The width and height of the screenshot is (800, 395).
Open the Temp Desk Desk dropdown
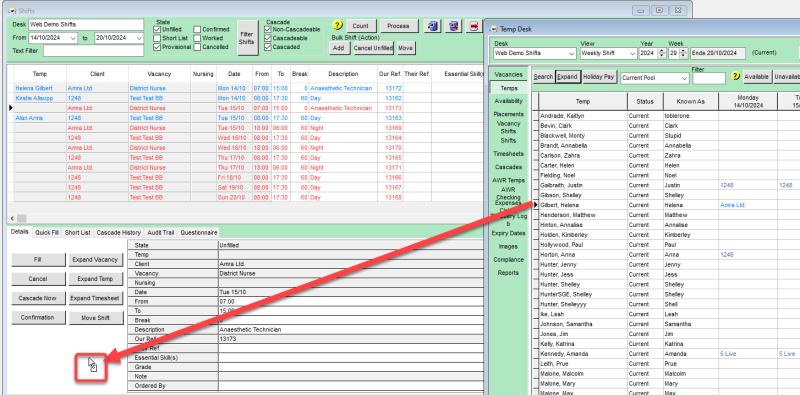coord(571,53)
